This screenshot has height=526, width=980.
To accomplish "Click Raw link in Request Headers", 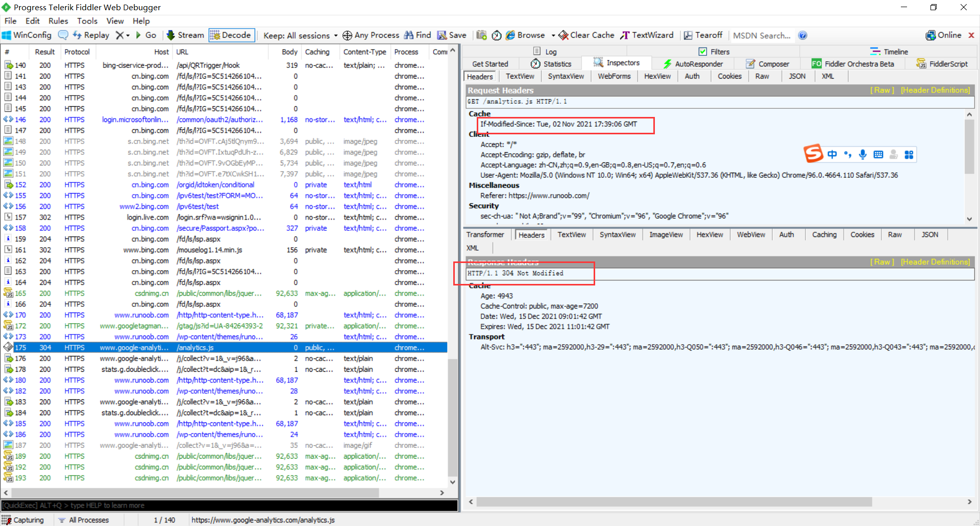I will 882,90.
